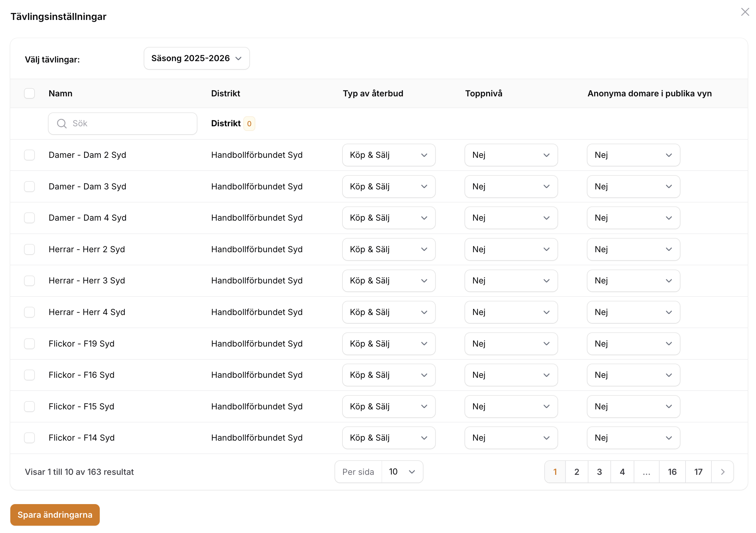Click the Distrikt column header

(x=226, y=93)
